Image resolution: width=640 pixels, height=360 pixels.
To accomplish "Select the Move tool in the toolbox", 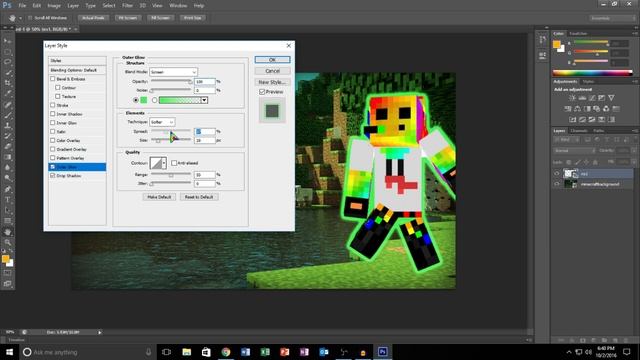I will point(8,41).
